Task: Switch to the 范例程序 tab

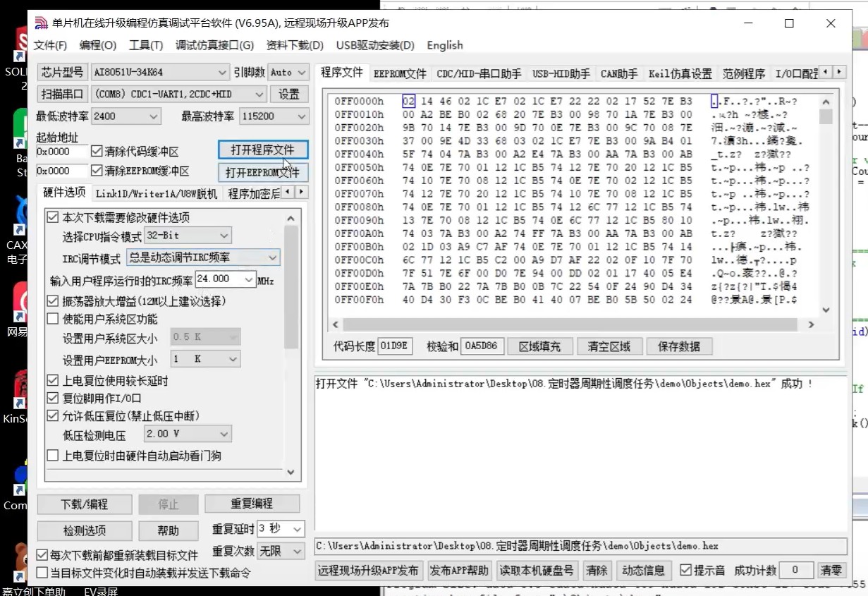Action: coord(743,73)
